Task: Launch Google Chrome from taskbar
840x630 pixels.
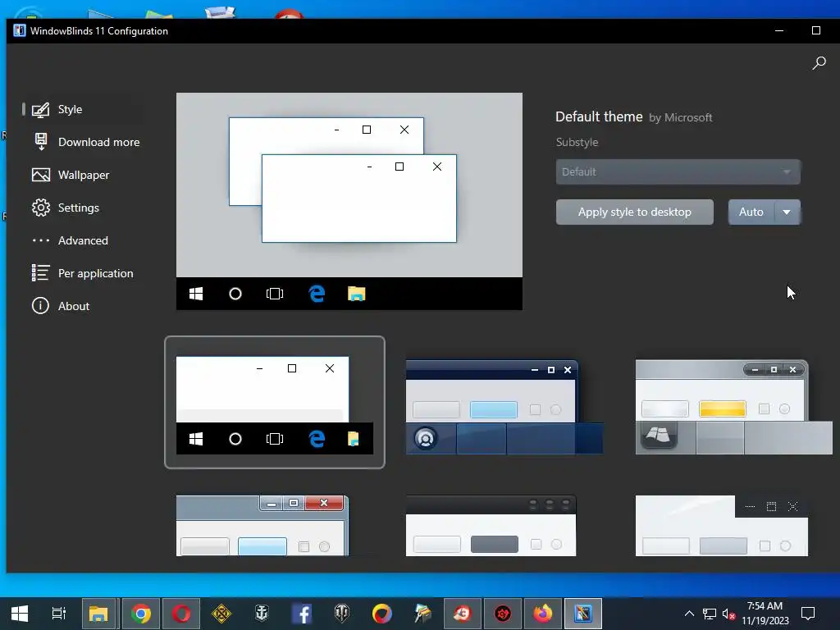Action: coord(141,614)
